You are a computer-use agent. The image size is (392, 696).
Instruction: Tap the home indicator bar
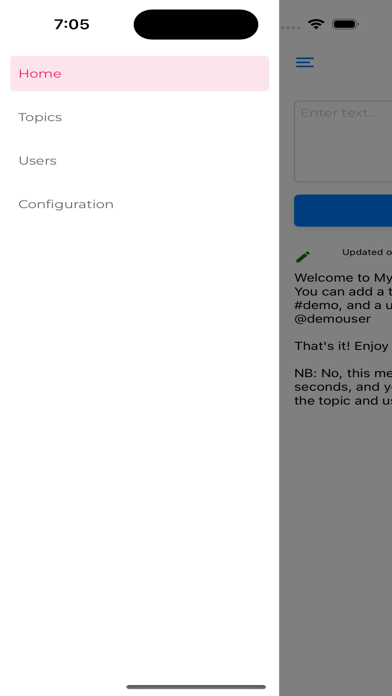coord(196,687)
